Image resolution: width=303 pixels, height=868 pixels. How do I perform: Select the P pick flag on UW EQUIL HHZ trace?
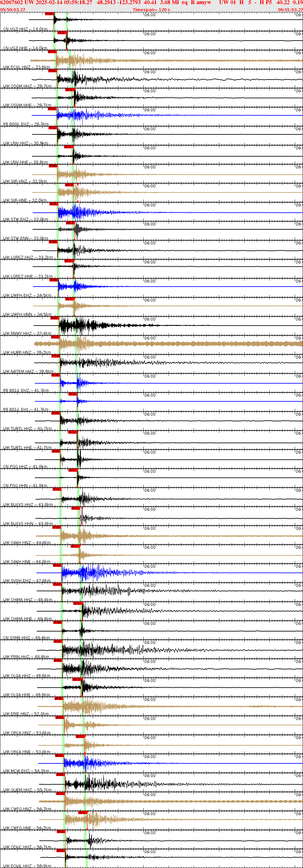(61, 851)
